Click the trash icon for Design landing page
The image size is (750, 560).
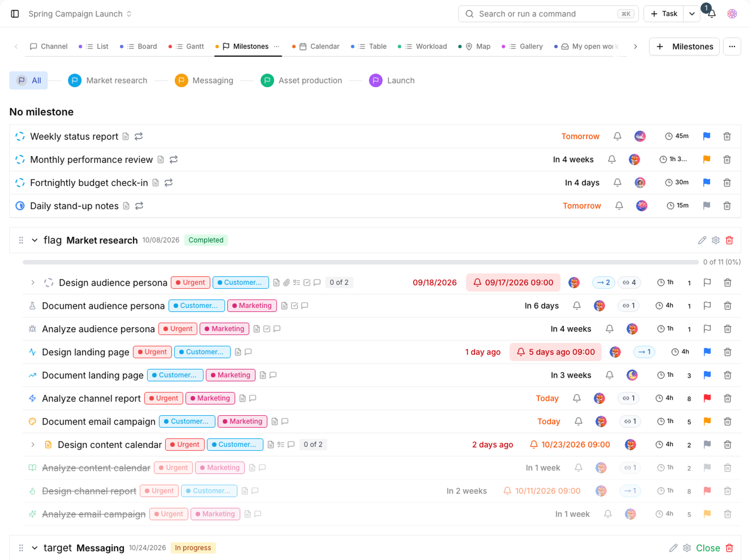pyautogui.click(x=727, y=352)
